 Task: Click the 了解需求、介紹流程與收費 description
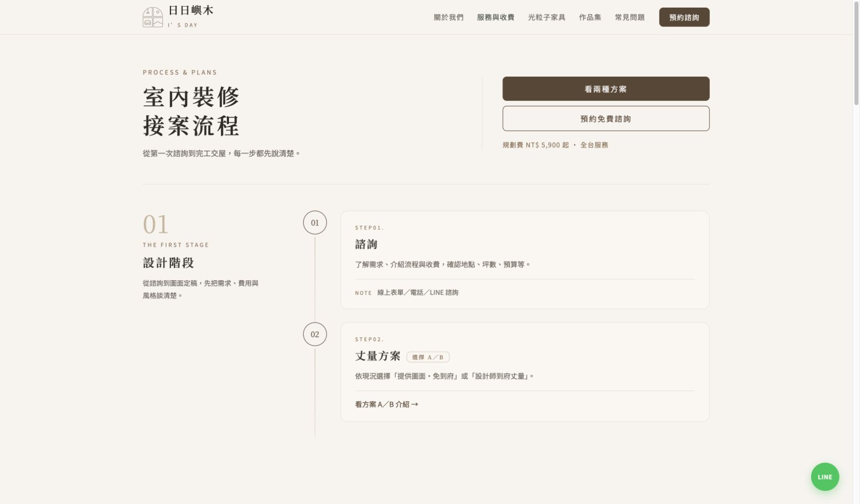[x=443, y=264]
